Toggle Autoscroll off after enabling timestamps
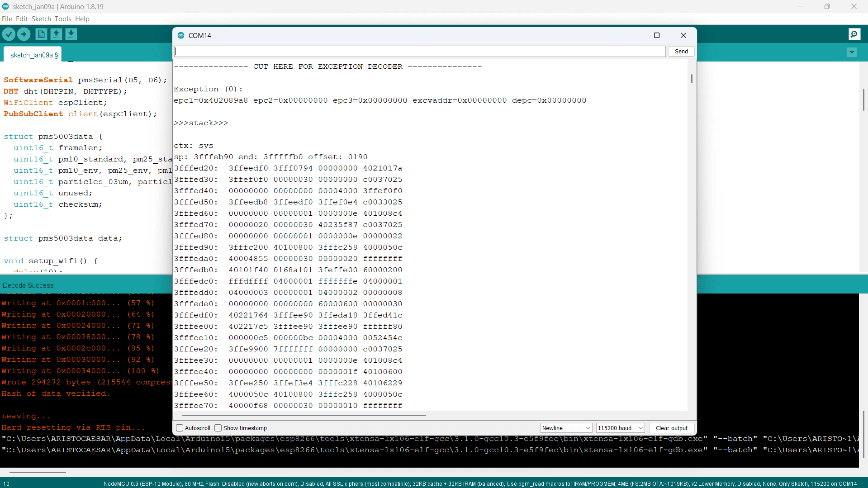 (180, 428)
